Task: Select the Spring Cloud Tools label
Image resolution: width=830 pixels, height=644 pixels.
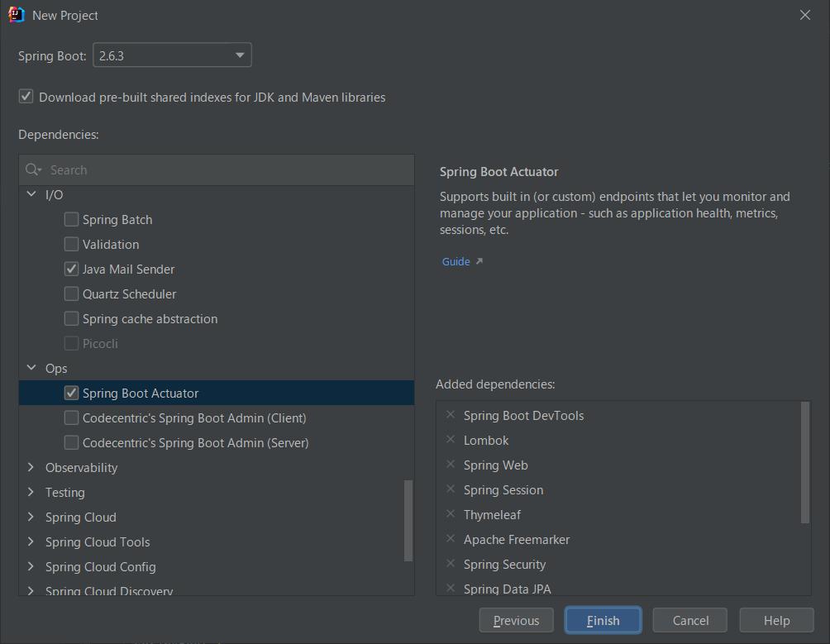Action: [x=98, y=542]
